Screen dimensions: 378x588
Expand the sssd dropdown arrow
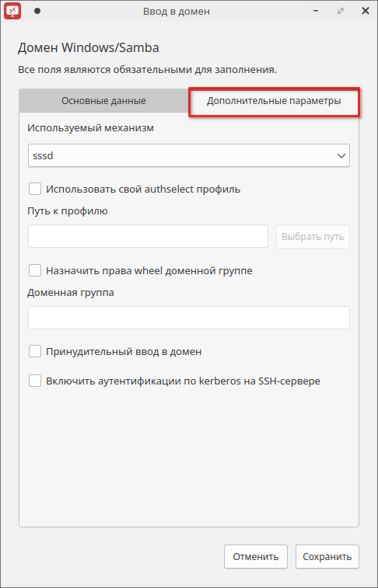tap(341, 155)
